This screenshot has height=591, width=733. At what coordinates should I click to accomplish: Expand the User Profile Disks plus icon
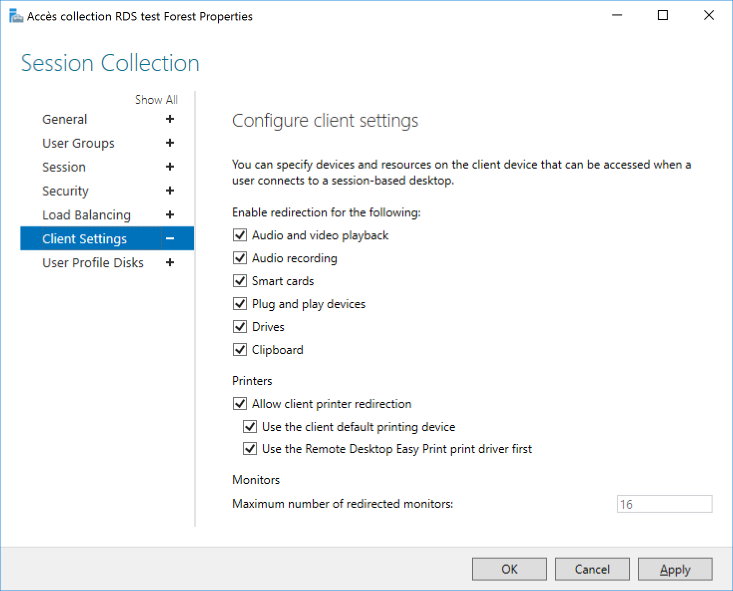click(x=170, y=262)
